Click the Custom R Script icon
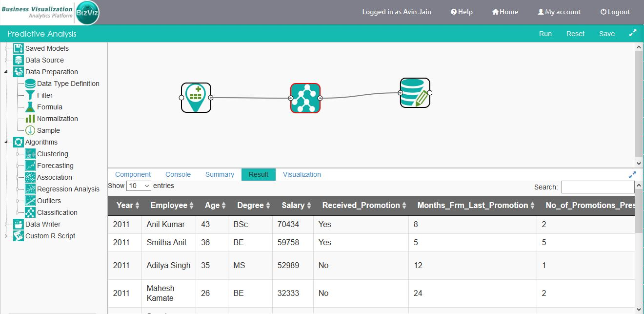The width and height of the screenshot is (644, 314). 19,236
